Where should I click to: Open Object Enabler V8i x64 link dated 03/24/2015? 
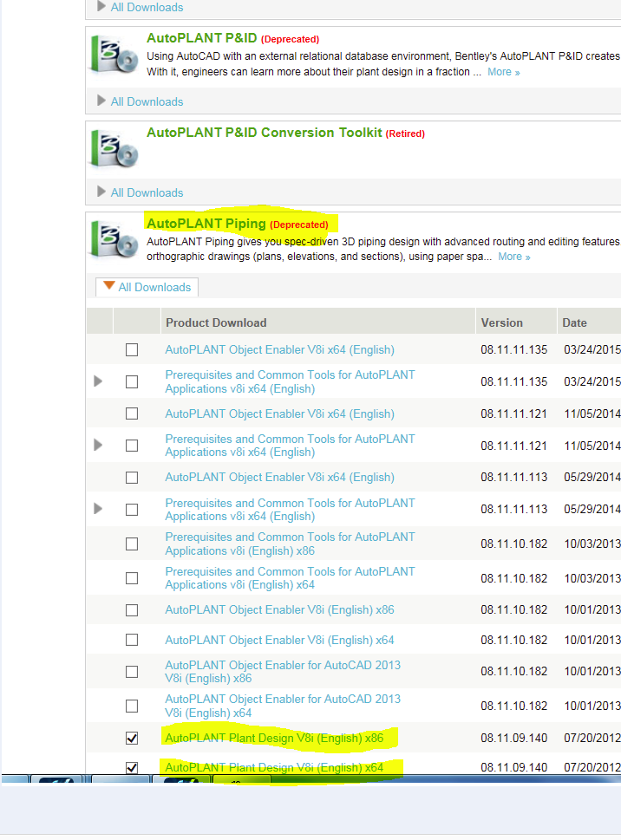click(279, 350)
